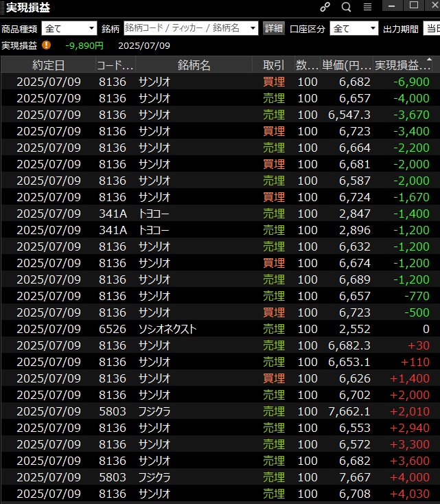
Task: Open the 口座区分 dropdown
Action: tap(354, 29)
